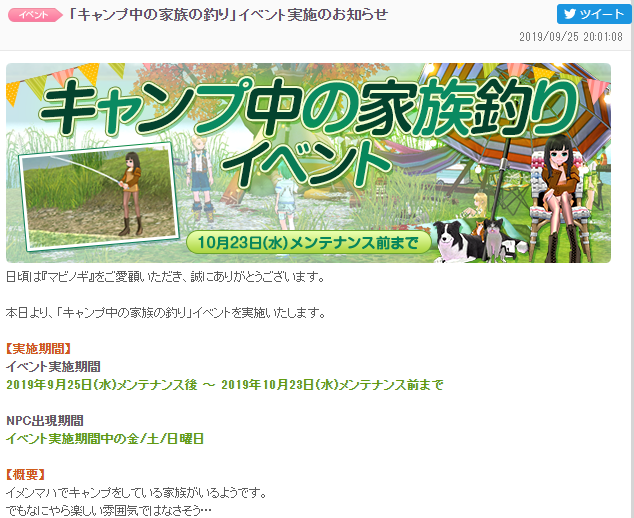
Task: Click the post timestamp 2019/09/25 20:01:08
Action: 571,37
